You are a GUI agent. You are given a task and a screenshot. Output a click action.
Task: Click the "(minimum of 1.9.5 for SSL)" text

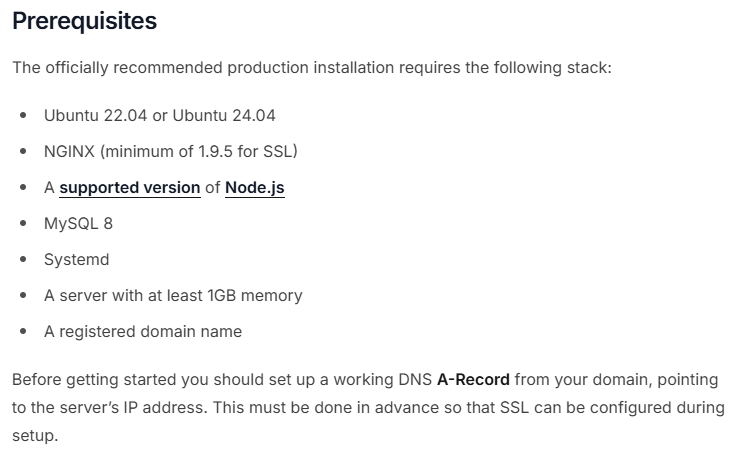pyautogui.click(x=198, y=151)
